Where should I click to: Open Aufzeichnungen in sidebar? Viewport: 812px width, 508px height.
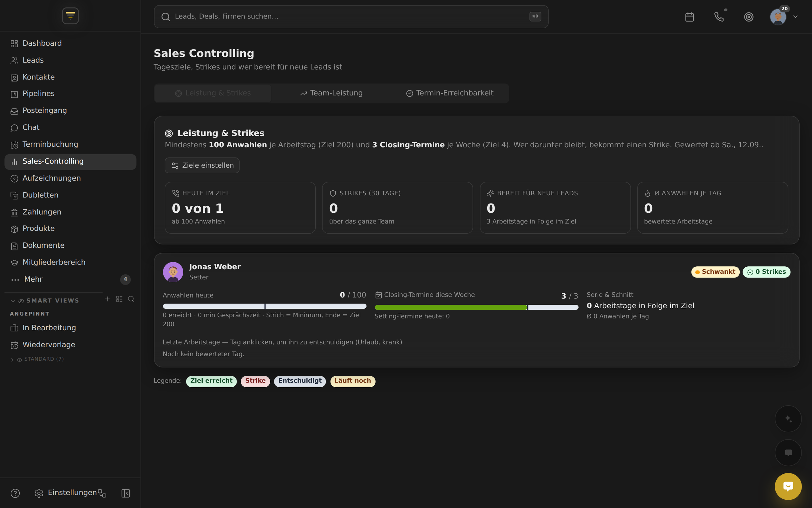[x=70, y=178]
